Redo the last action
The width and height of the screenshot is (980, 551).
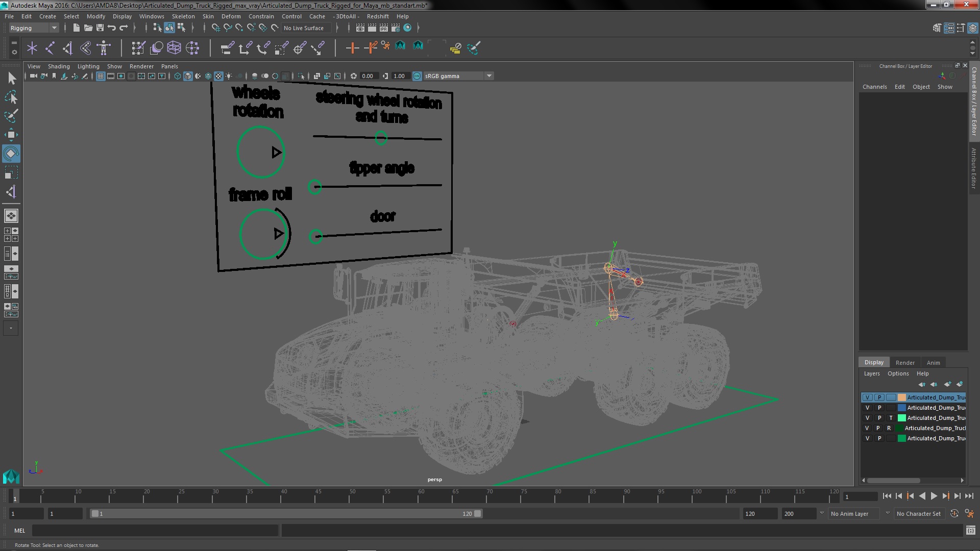pyautogui.click(x=124, y=28)
